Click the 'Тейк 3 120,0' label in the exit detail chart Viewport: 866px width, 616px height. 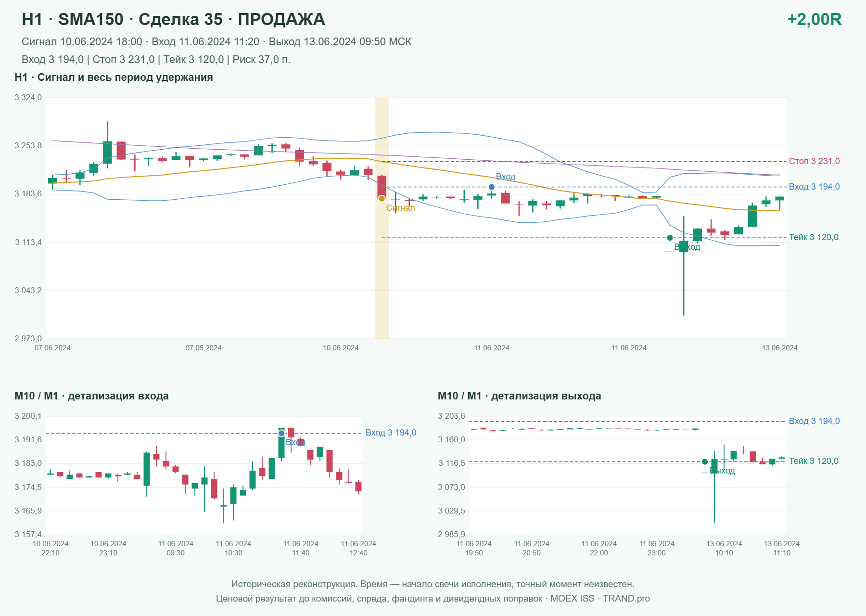[x=814, y=461]
